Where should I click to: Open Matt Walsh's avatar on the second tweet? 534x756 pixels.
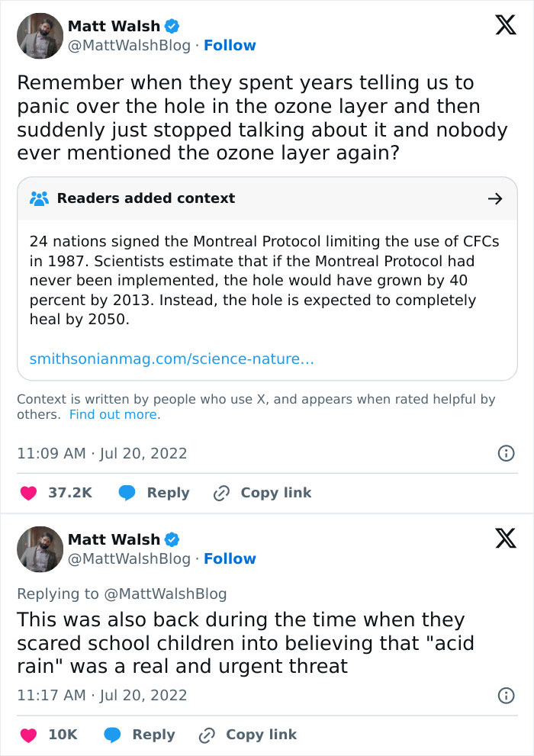click(x=40, y=549)
